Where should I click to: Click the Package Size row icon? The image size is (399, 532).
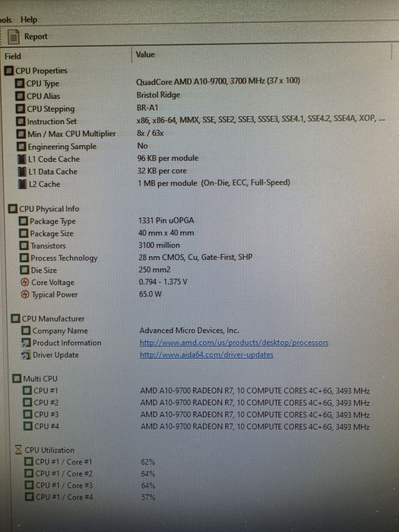[x=24, y=233]
